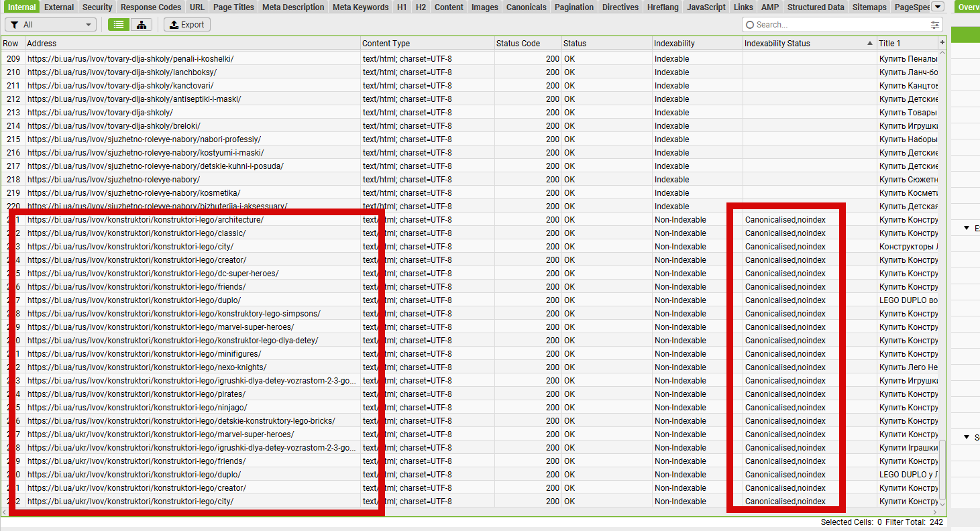The height and width of the screenshot is (531, 980).
Task: Select nabori-professiy address cell
Action: pos(193,139)
